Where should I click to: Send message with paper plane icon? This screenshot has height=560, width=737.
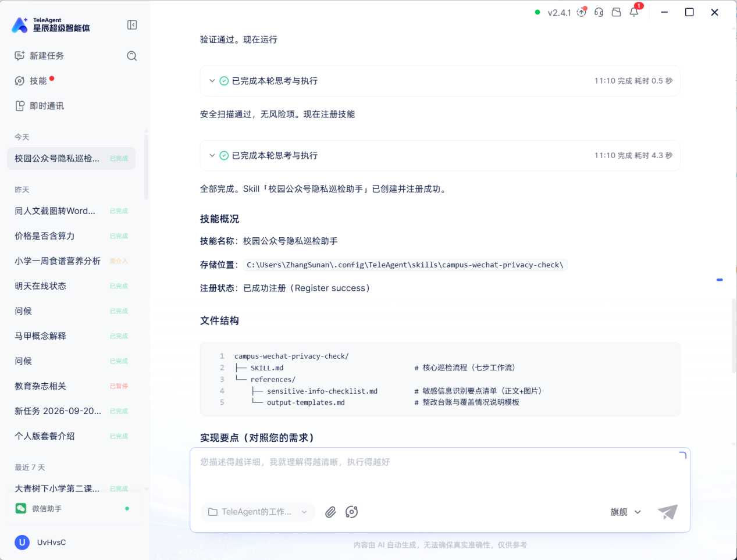point(668,512)
